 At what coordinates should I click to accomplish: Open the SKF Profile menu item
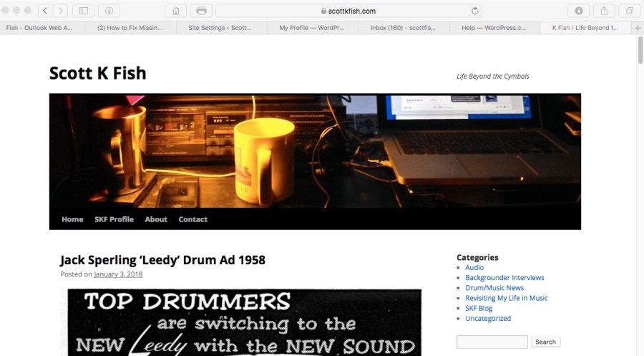click(x=114, y=219)
